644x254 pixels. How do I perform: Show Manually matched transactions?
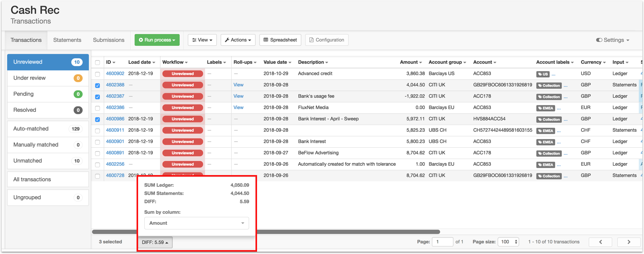point(48,145)
